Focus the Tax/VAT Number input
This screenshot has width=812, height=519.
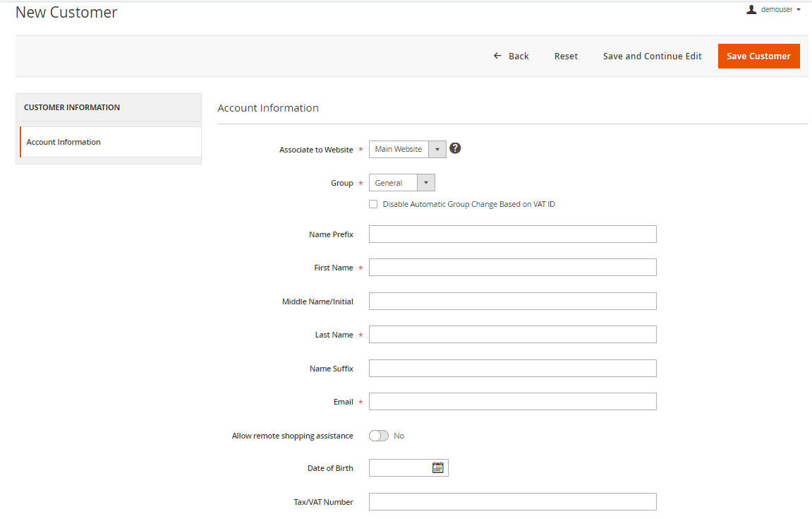coord(512,502)
